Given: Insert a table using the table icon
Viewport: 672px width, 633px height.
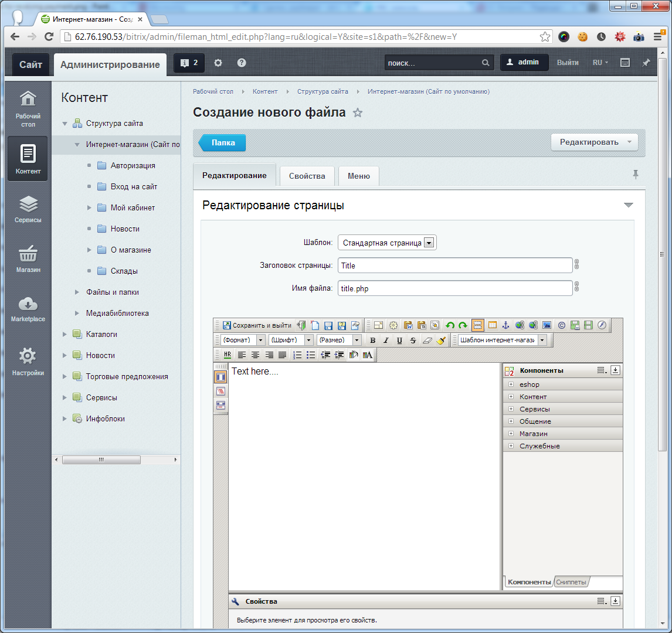Looking at the screenshot, I should coord(492,325).
